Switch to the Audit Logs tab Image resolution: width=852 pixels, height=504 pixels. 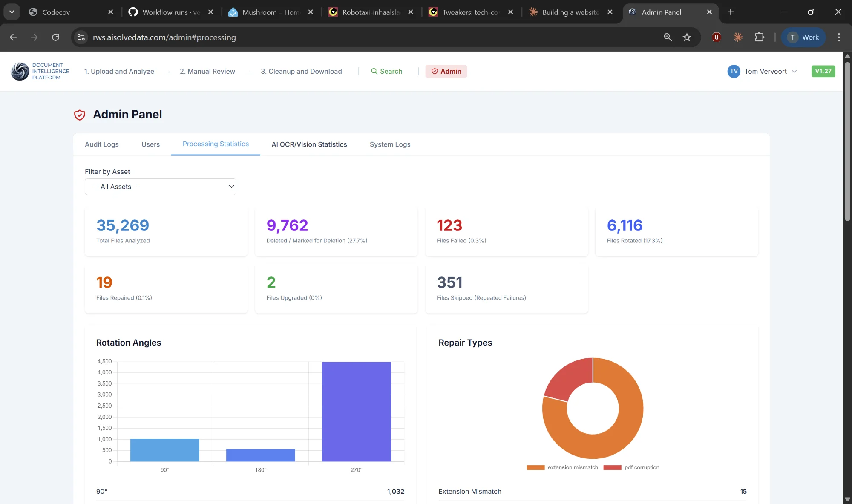coord(101,144)
